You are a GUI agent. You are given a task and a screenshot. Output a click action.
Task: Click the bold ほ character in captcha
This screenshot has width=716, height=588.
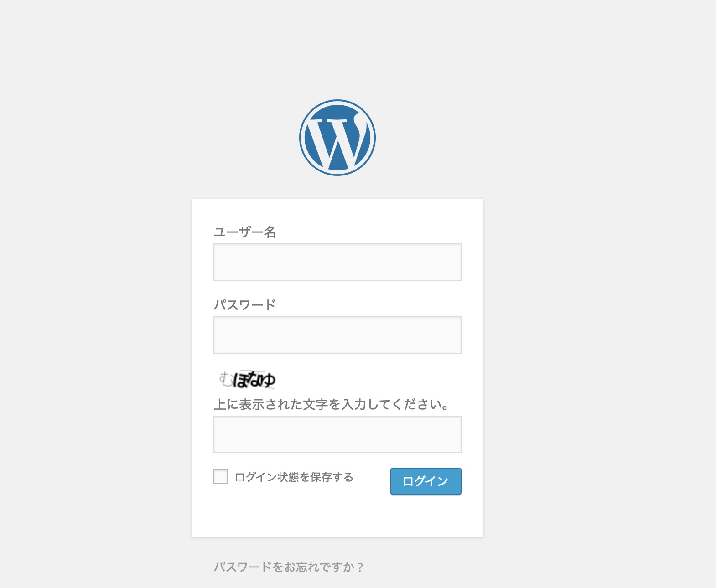point(240,379)
